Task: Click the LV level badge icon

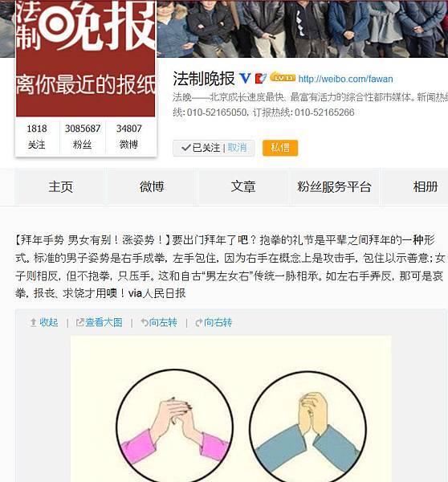Action: click(283, 77)
